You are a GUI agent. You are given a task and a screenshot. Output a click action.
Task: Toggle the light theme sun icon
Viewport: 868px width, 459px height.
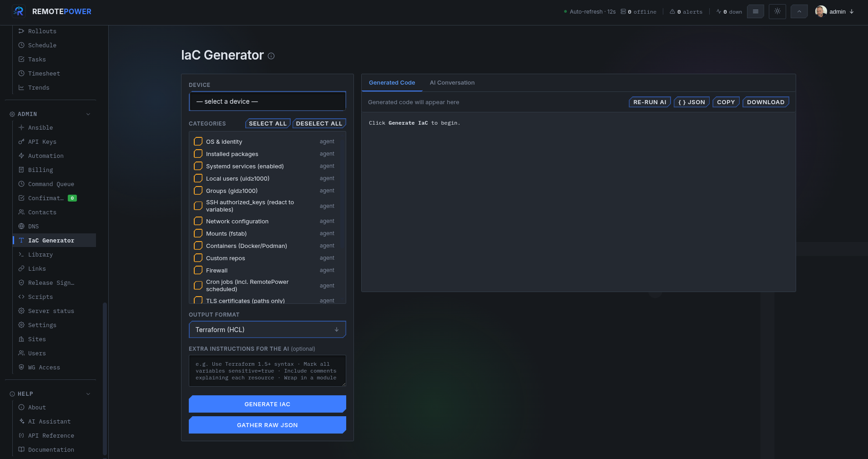pos(777,11)
